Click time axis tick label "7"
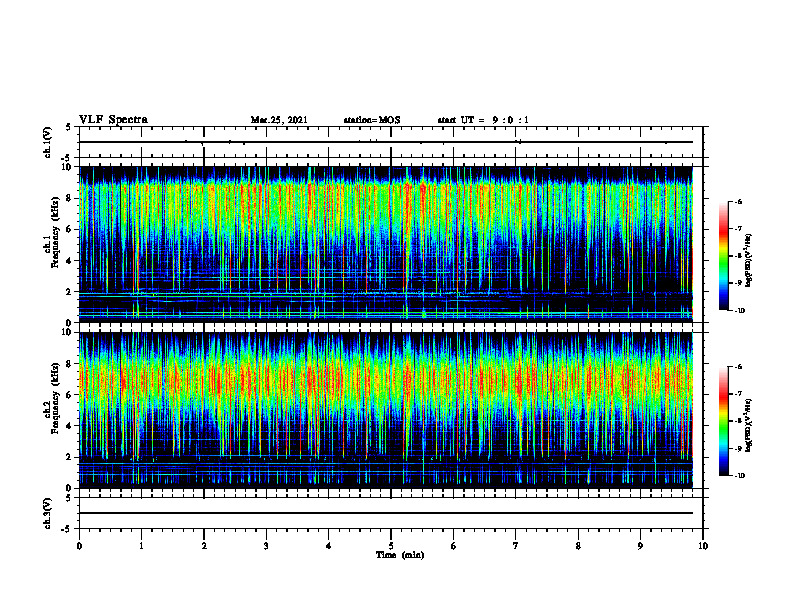The width and height of the screenshot is (792, 612). point(516,546)
